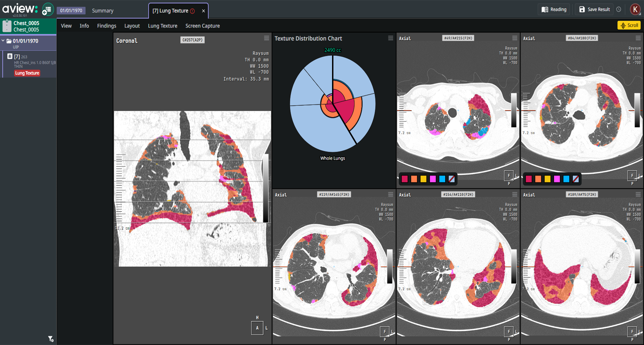Collapse the 01/01/1970 study folder

[x=3, y=41]
